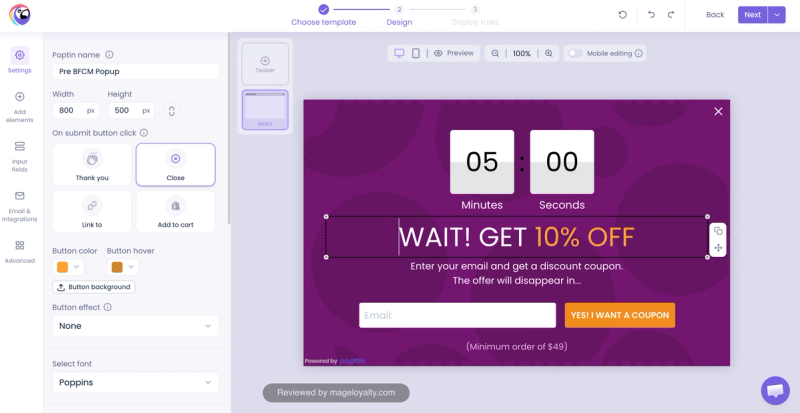Select the Teaser thumbnail

click(265, 64)
